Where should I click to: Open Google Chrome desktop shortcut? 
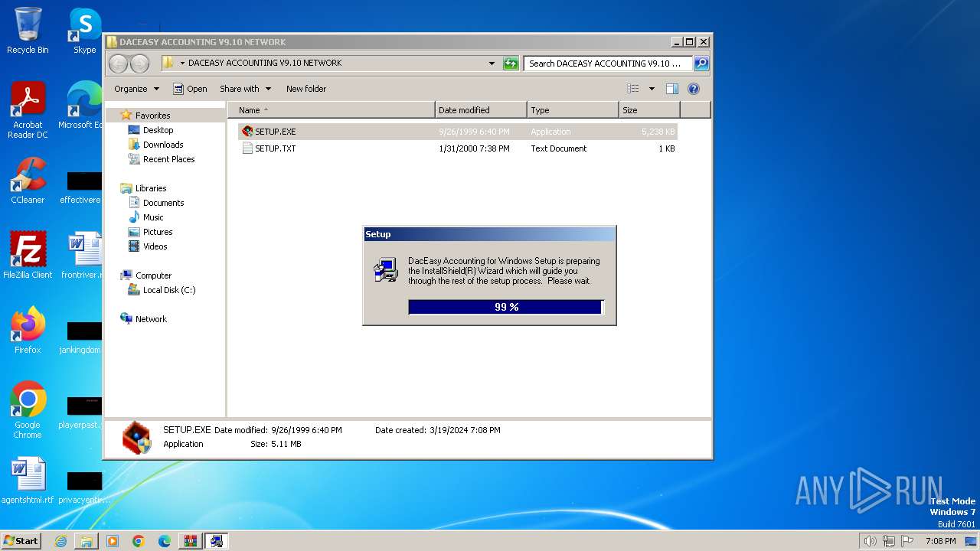tap(28, 410)
